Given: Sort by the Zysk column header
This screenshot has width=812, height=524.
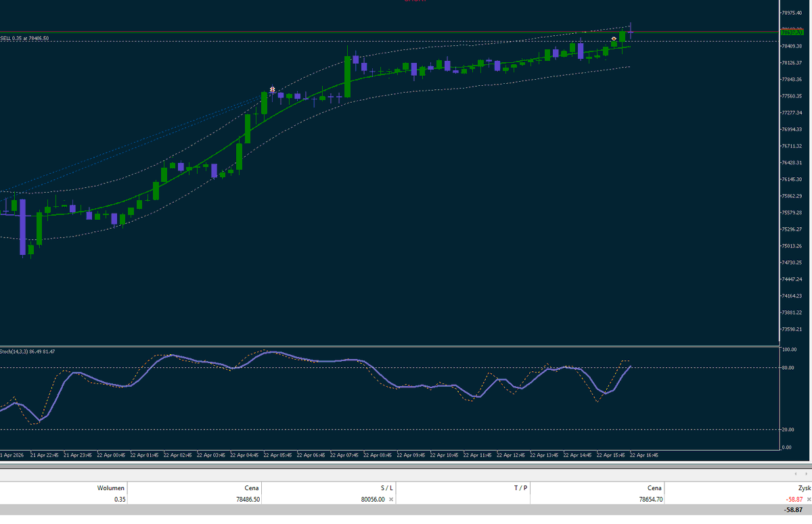Looking at the screenshot, I should click(804, 487).
